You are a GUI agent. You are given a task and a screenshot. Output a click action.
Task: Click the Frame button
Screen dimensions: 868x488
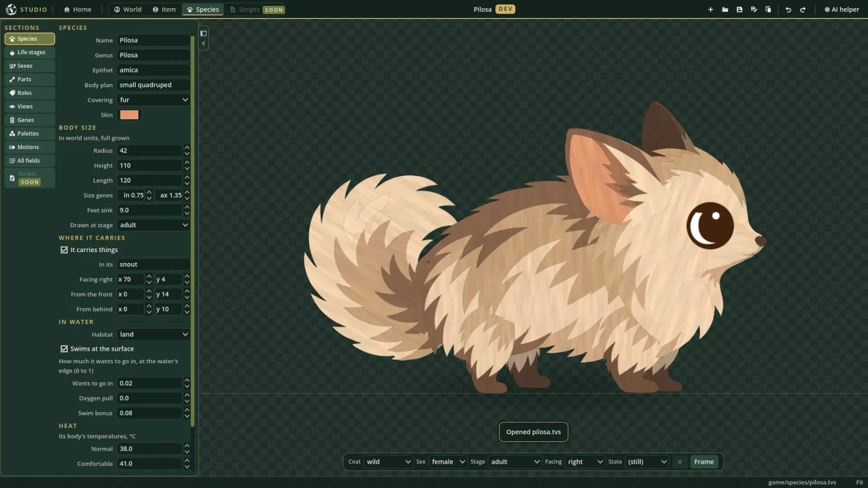click(704, 462)
